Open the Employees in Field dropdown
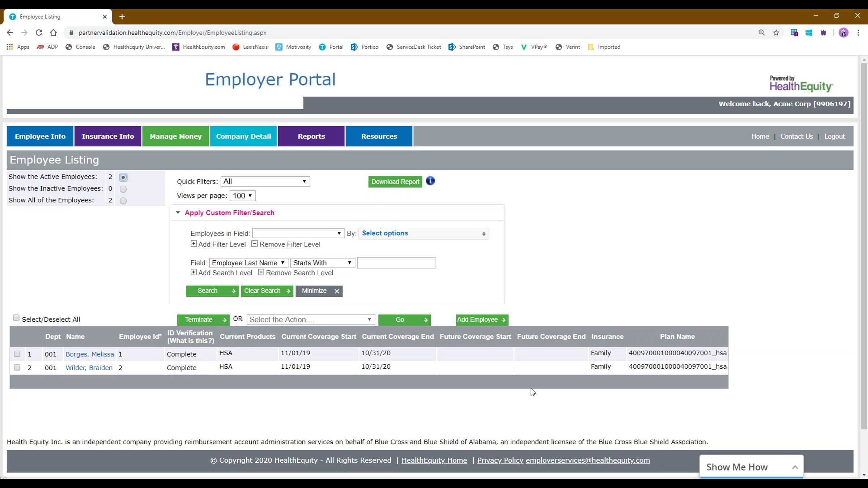The image size is (868, 488). click(298, 233)
